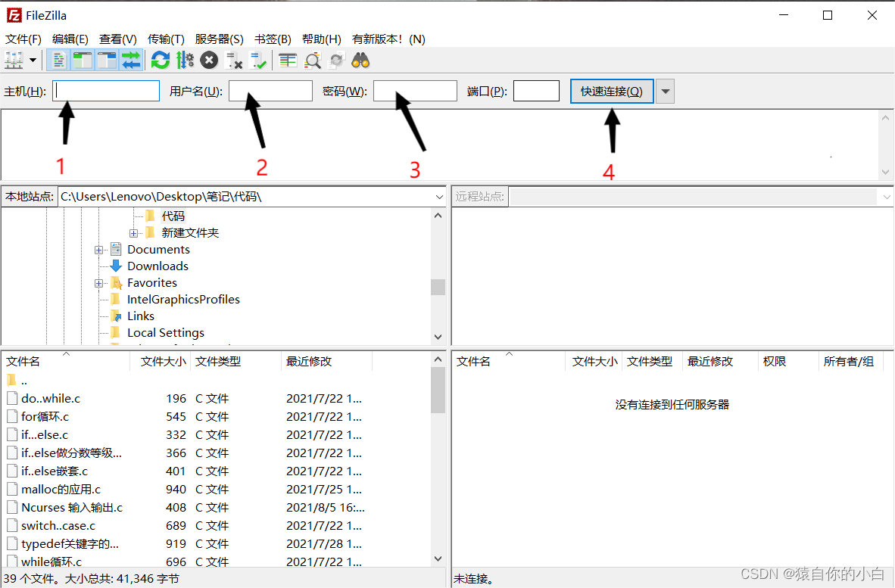
Task: Open the 有新版本! (N) menu
Action: pyautogui.click(x=388, y=39)
